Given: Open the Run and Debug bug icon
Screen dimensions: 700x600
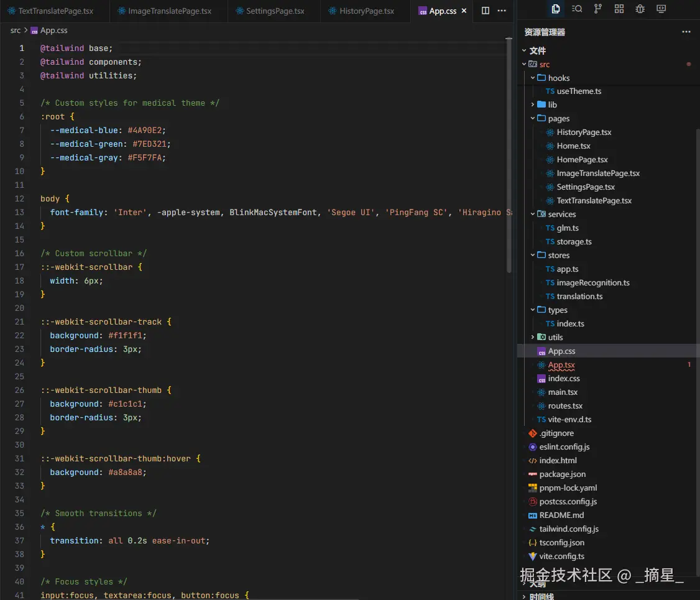Looking at the screenshot, I should (x=640, y=9).
